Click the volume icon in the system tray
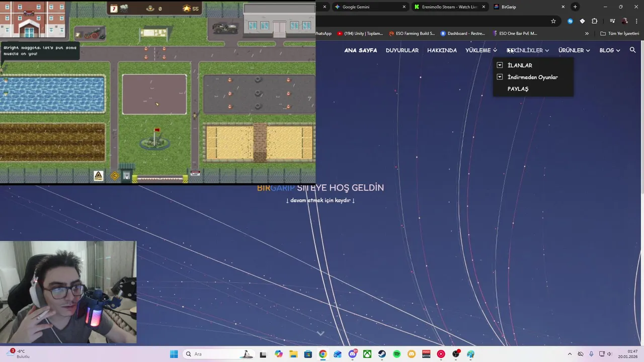 coord(609,354)
